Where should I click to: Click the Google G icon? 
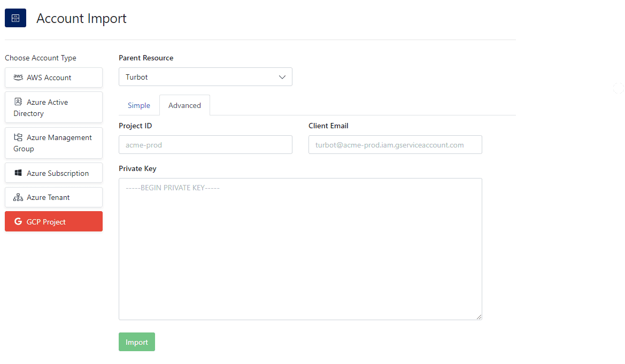point(18,221)
